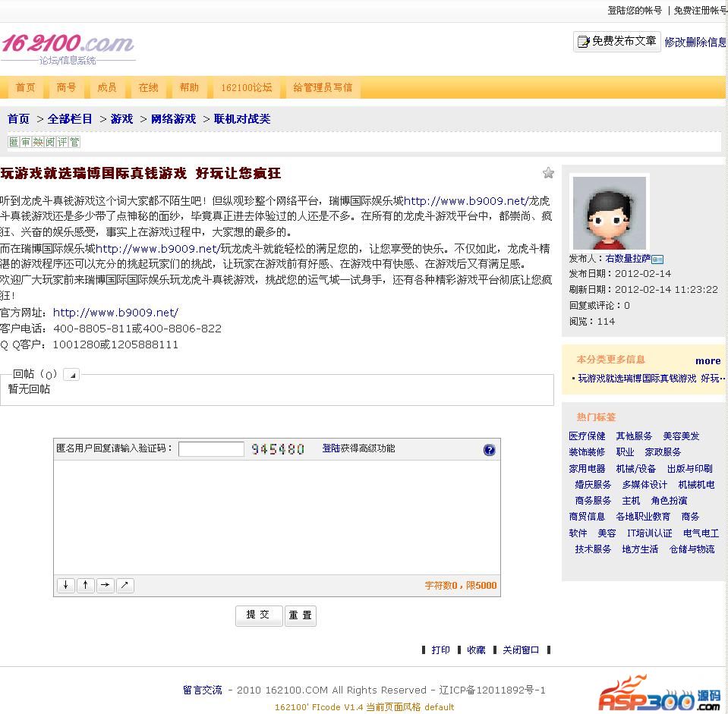Select the 多媒体设计 tag
Image resolution: width=728 pixels, height=714 pixels.
coord(645,486)
